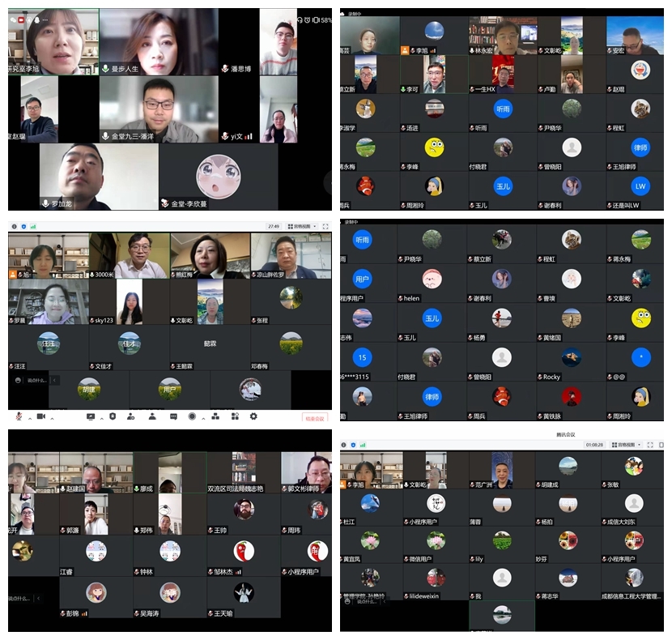Collapse the chat bar arrow above 胡建's tile
Screen dimensions: 672x640
pos(54,379)
